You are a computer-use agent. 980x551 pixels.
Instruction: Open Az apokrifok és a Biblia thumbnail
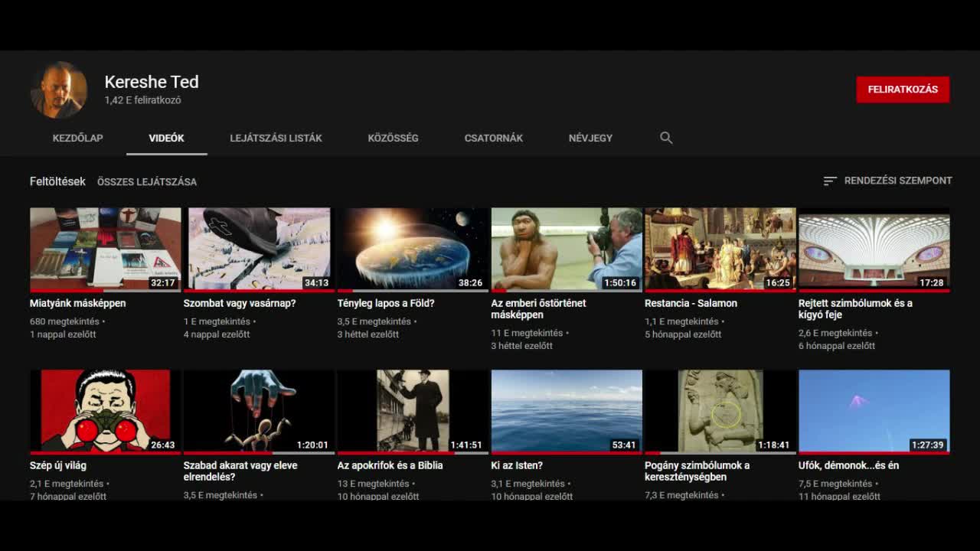point(413,412)
